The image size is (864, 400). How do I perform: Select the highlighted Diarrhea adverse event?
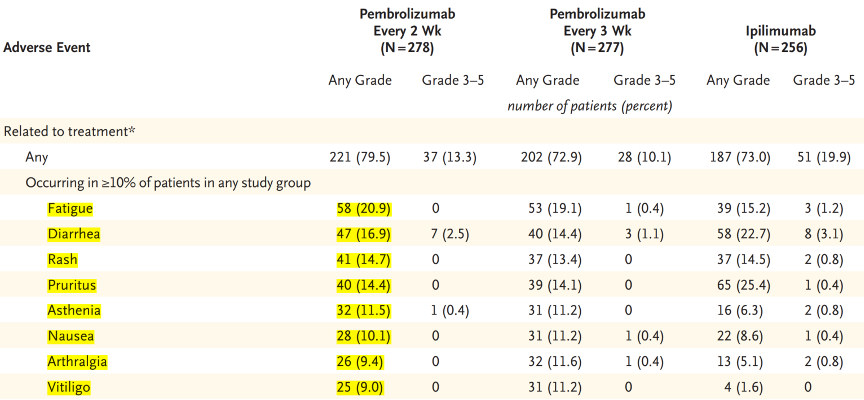click(73, 234)
